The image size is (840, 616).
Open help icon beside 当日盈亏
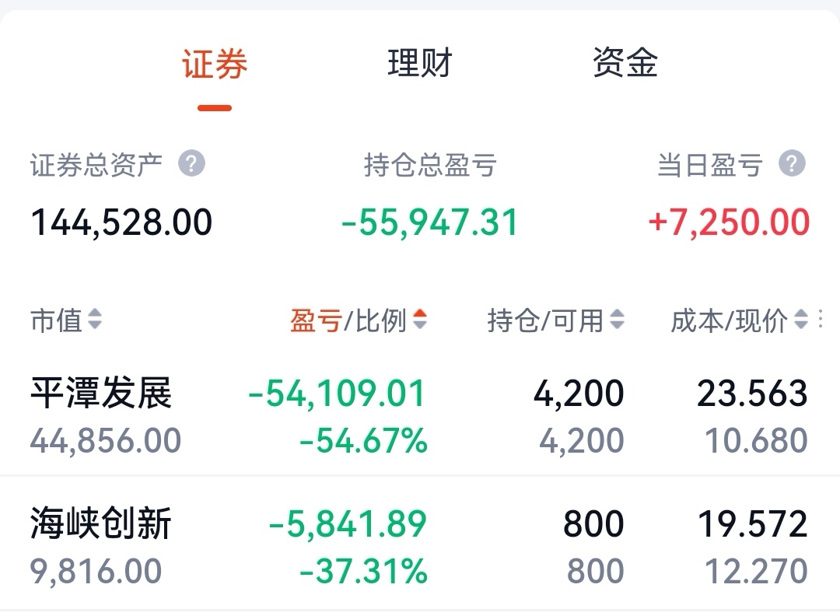(x=792, y=163)
